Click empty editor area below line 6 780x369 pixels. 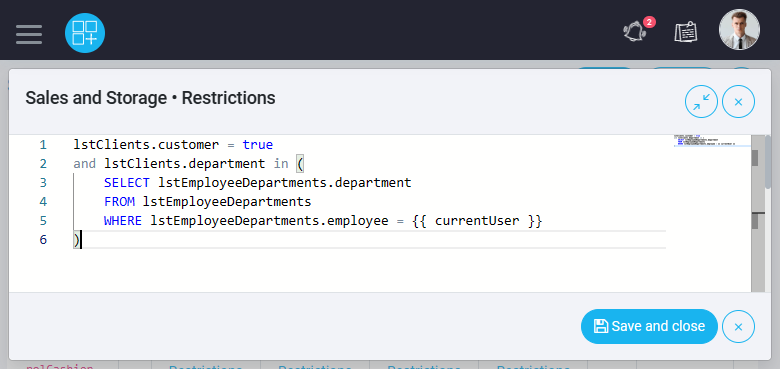(369, 270)
